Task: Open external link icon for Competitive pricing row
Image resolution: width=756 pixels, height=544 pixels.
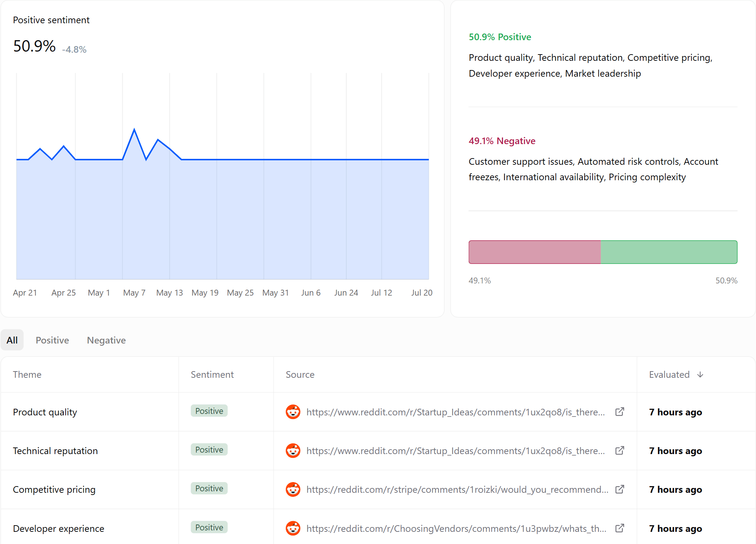Action: [620, 489]
